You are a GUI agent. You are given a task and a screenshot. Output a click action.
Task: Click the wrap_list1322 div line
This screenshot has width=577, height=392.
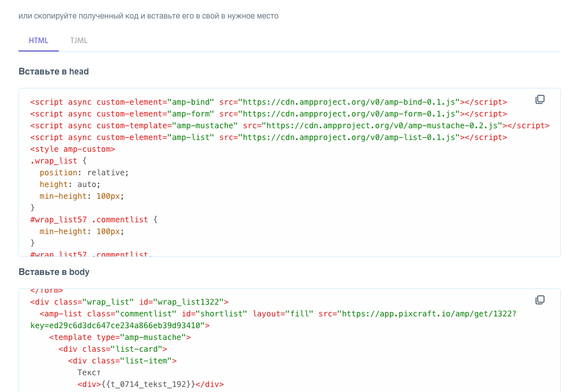tap(129, 302)
